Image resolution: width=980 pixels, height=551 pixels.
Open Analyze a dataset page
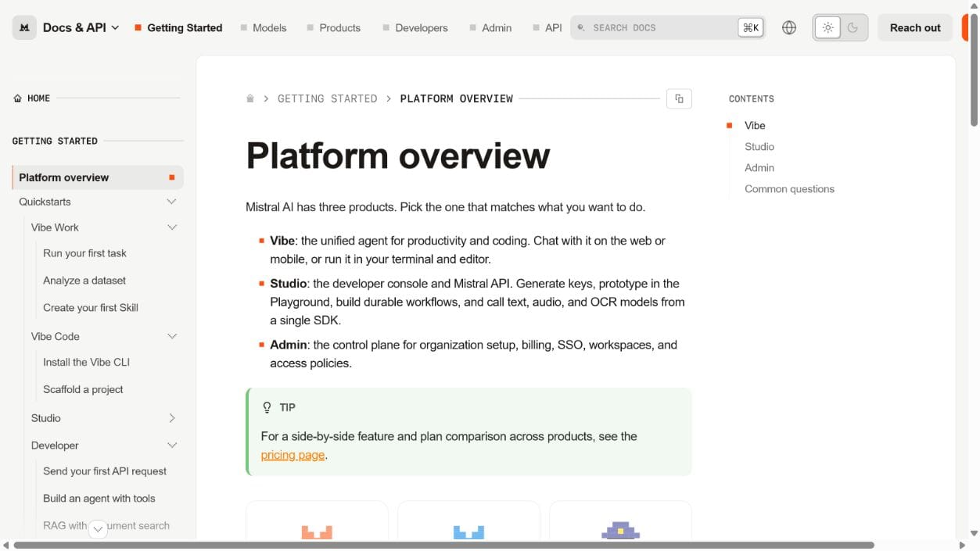[84, 281]
